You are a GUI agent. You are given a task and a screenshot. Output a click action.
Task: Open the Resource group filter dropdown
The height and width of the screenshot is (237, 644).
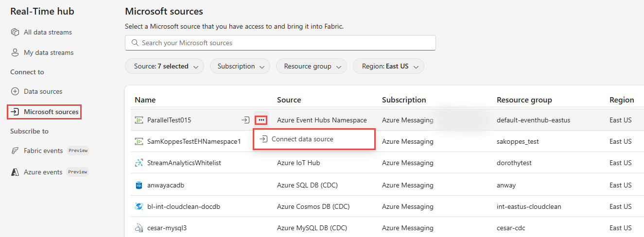[312, 66]
